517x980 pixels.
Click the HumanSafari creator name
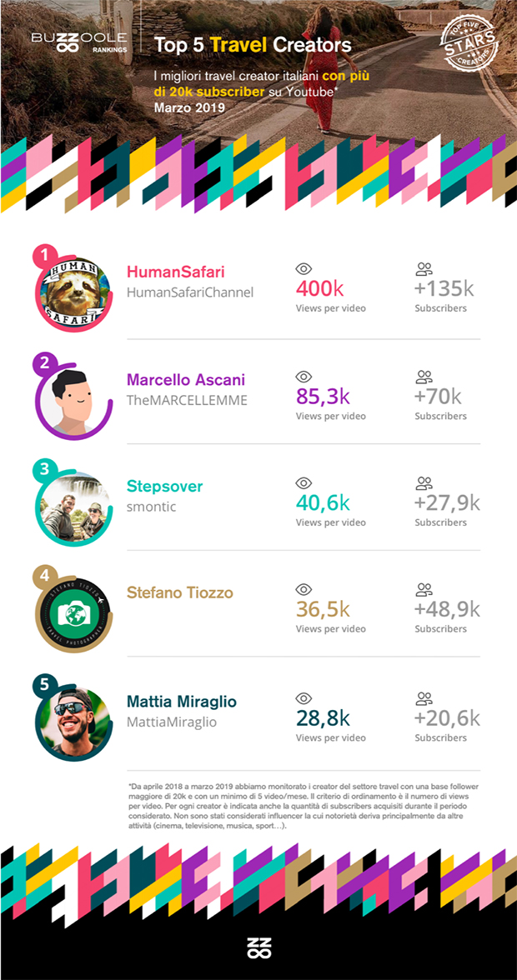point(176,272)
